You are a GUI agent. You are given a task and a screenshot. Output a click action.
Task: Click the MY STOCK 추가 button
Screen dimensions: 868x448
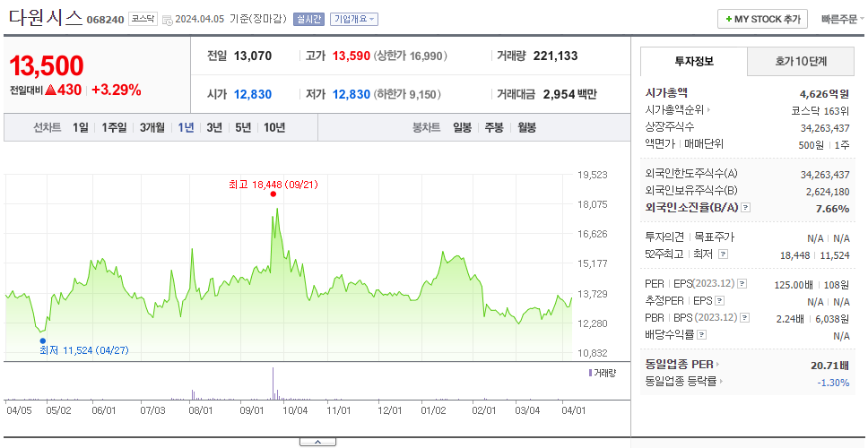[762, 19]
